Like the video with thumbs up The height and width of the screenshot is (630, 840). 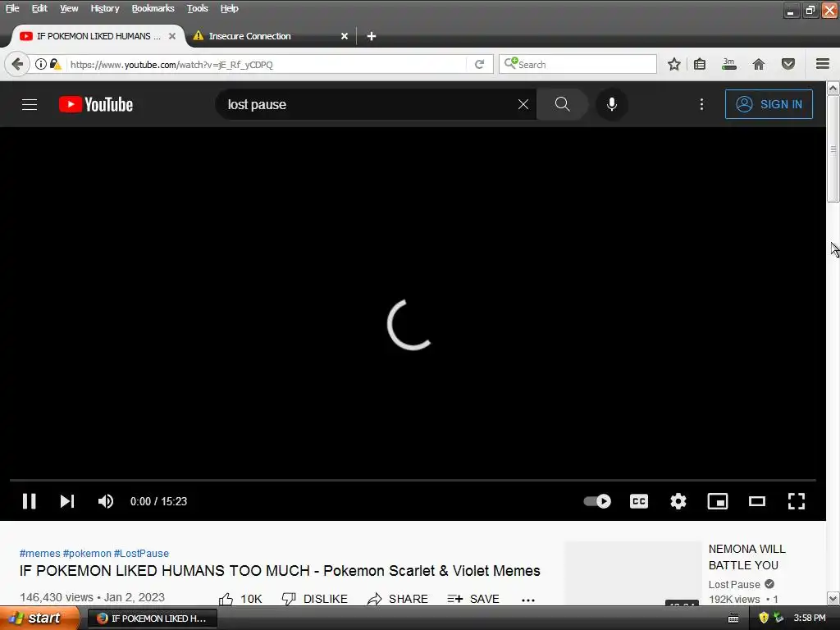point(240,598)
